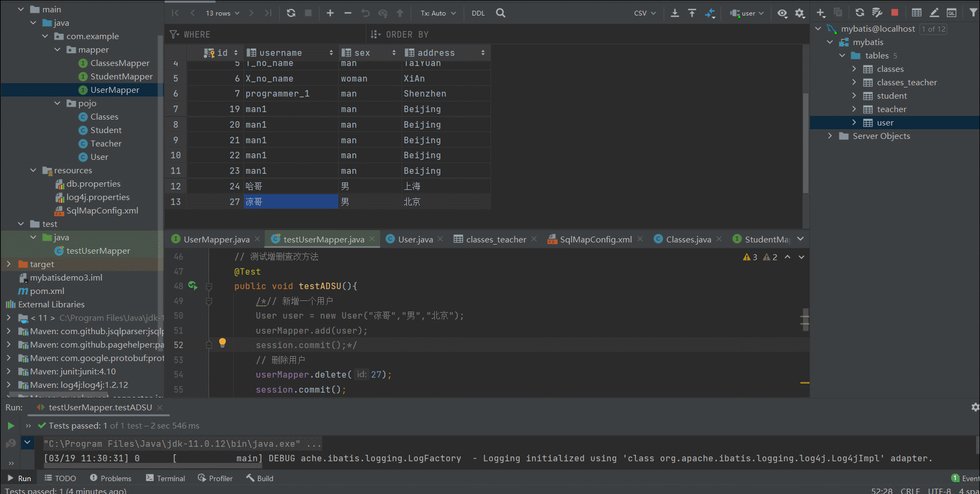Click the red stop icon in database panel

(x=895, y=12)
